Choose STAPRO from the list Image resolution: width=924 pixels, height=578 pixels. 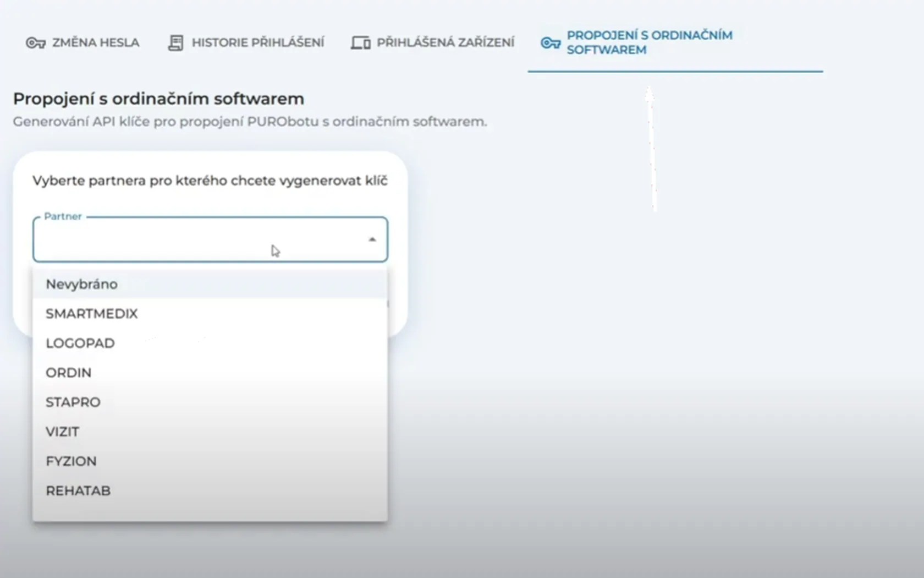(x=210, y=402)
